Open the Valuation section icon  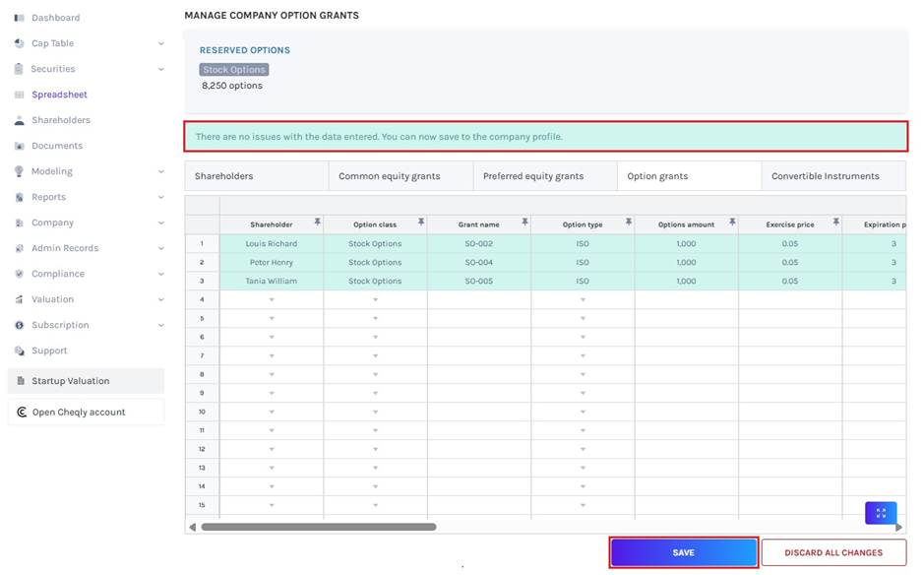coord(18,299)
